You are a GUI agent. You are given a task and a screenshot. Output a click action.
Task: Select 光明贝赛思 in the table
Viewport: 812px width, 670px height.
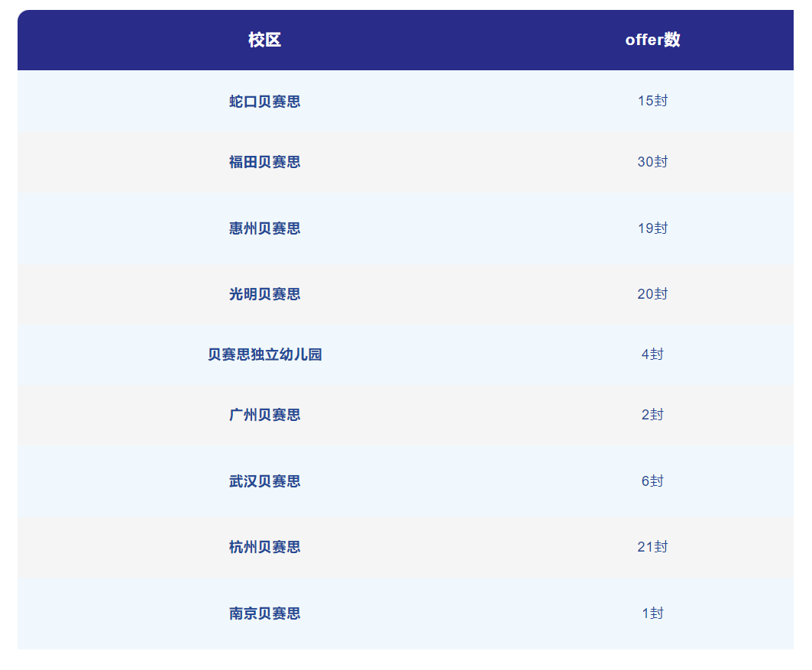(x=264, y=294)
